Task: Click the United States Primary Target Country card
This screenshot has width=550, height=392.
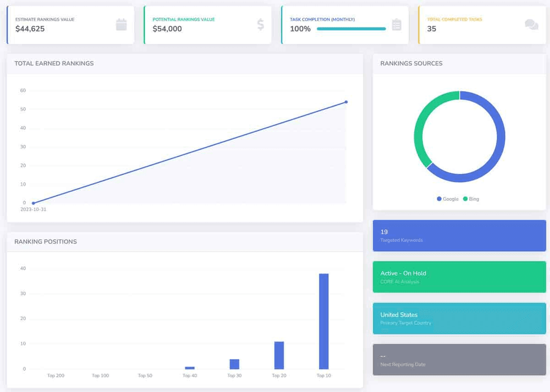Action: (459, 318)
